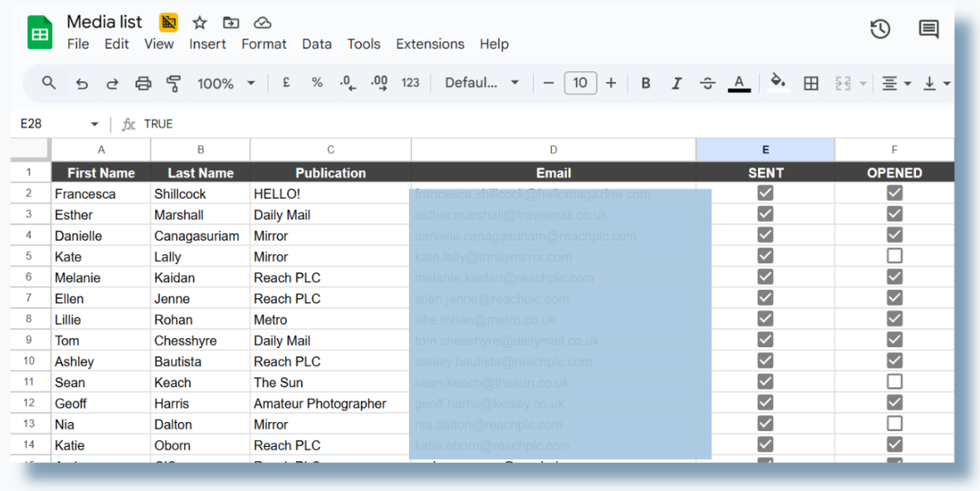Viewport: 980px width, 491px height.
Task: Star the Media list document
Action: [199, 23]
